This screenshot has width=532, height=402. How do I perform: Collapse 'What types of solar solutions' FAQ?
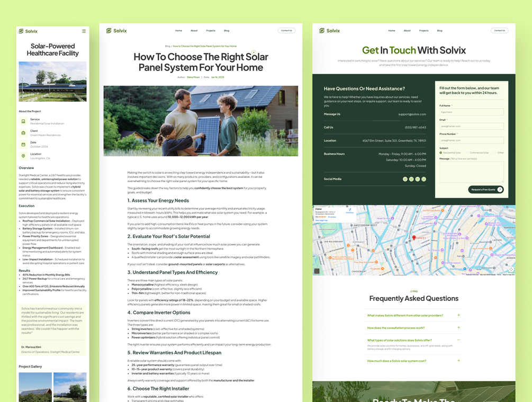pyautogui.click(x=459, y=340)
